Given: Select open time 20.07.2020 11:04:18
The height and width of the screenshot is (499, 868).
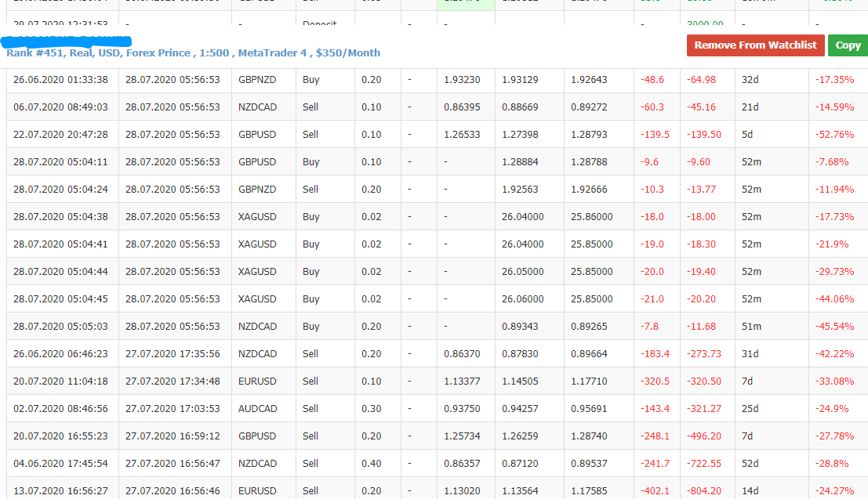Looking at the screenshot, I should tap(60, 381).
